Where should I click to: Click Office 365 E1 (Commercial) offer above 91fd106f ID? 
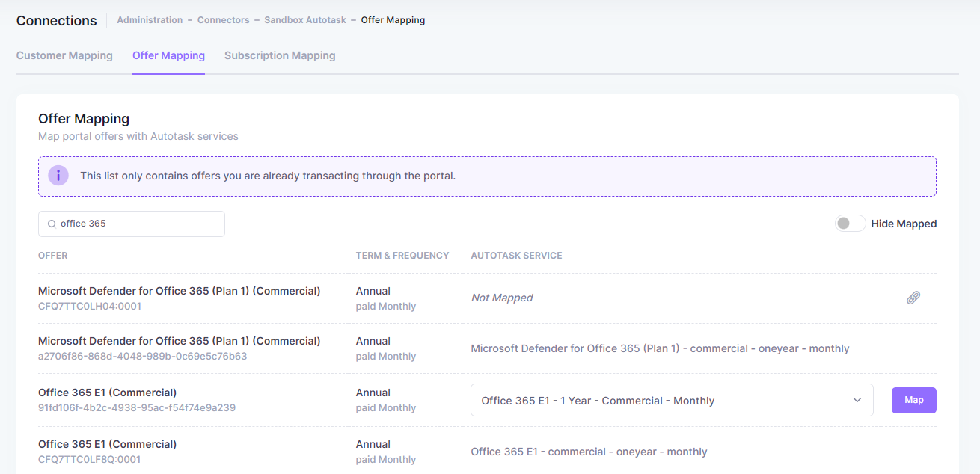[x=108, y=393]
